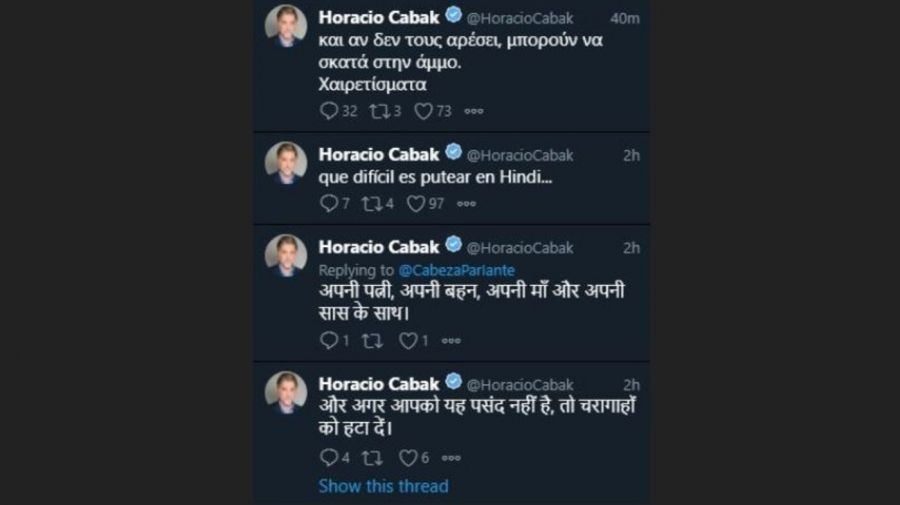Open more options on the 'putear en Hindi' tweet

tap(467, 203)
